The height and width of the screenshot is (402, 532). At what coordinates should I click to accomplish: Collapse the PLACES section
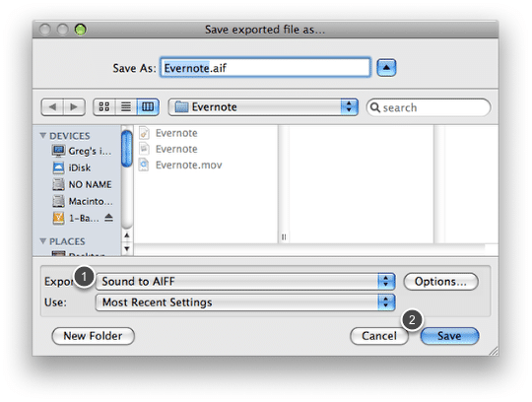[x=42, y=241]
